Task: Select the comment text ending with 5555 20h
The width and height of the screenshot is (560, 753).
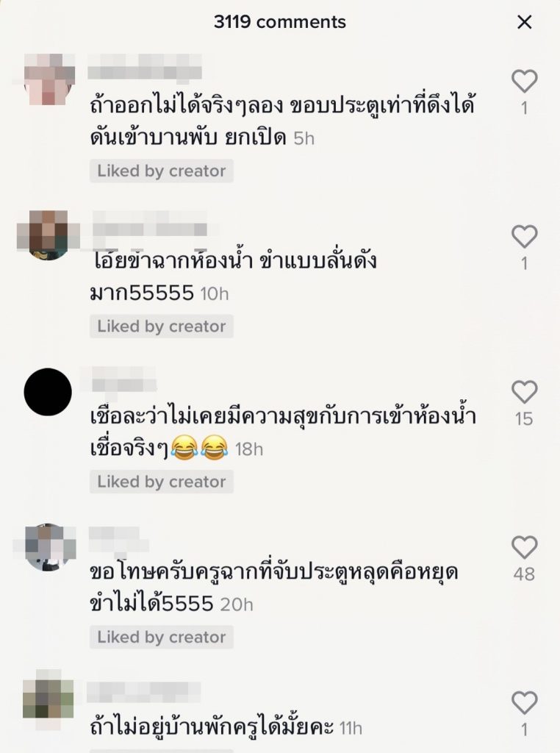Action: [273, 588]
